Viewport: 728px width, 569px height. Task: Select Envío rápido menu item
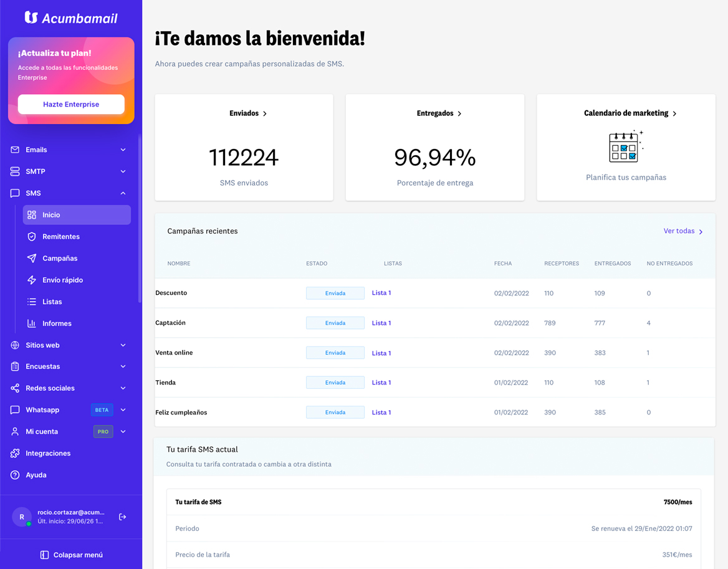(x=77, y=280)
